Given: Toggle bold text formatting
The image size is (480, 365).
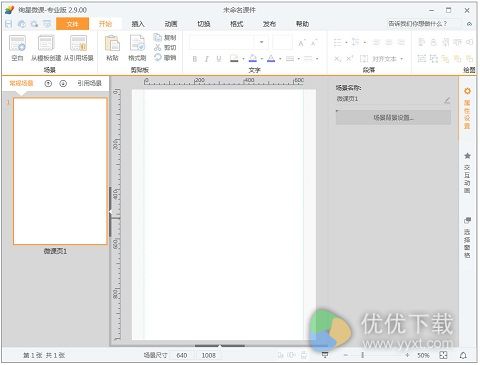Looking at the screenshot, I should (195, 59).
